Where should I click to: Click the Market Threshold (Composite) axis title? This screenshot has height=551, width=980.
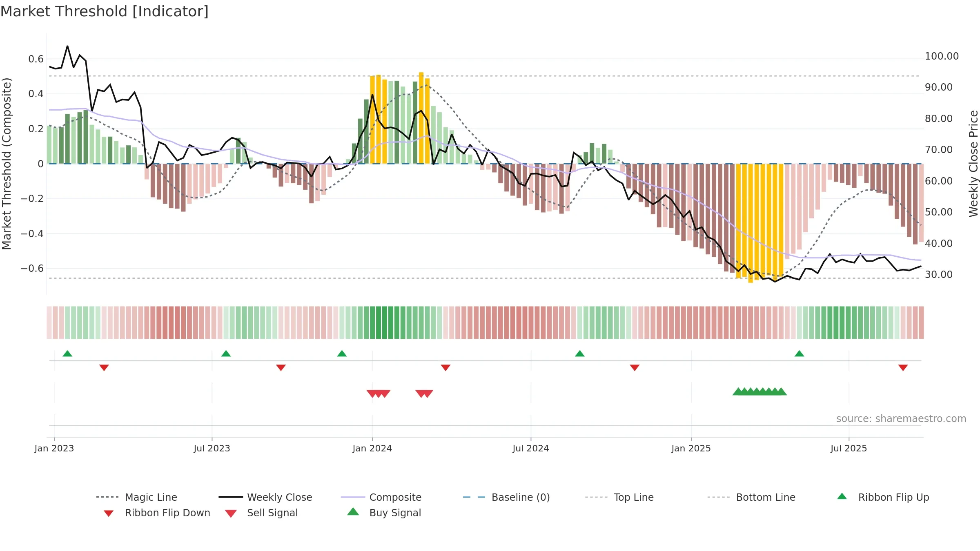pos(7,164)
